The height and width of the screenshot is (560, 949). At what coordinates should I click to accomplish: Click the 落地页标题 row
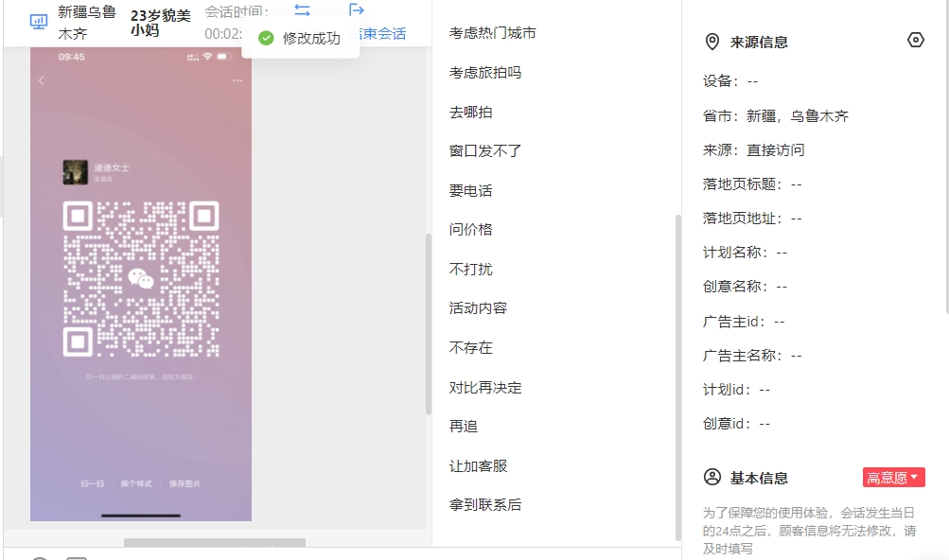point(752,184)
